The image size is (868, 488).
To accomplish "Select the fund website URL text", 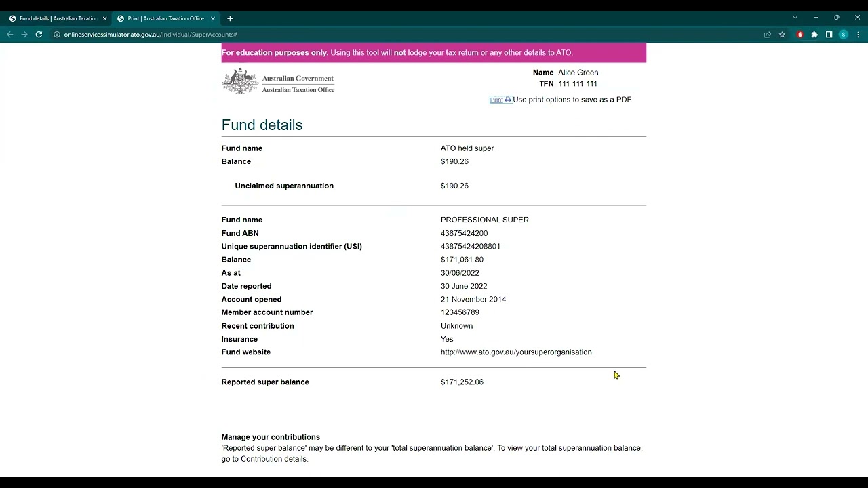I will coord(516,352).
